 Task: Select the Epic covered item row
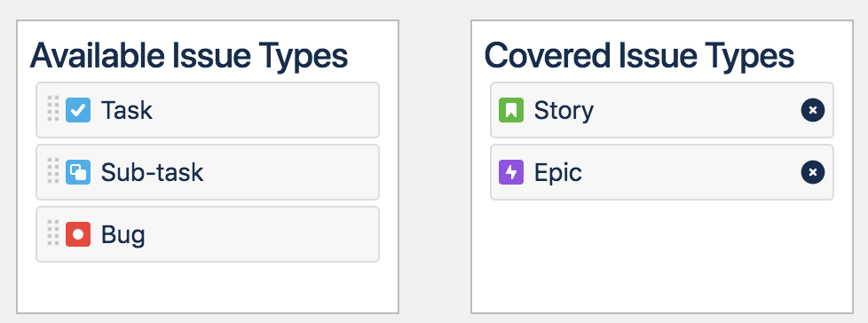(x=662, y=172)
